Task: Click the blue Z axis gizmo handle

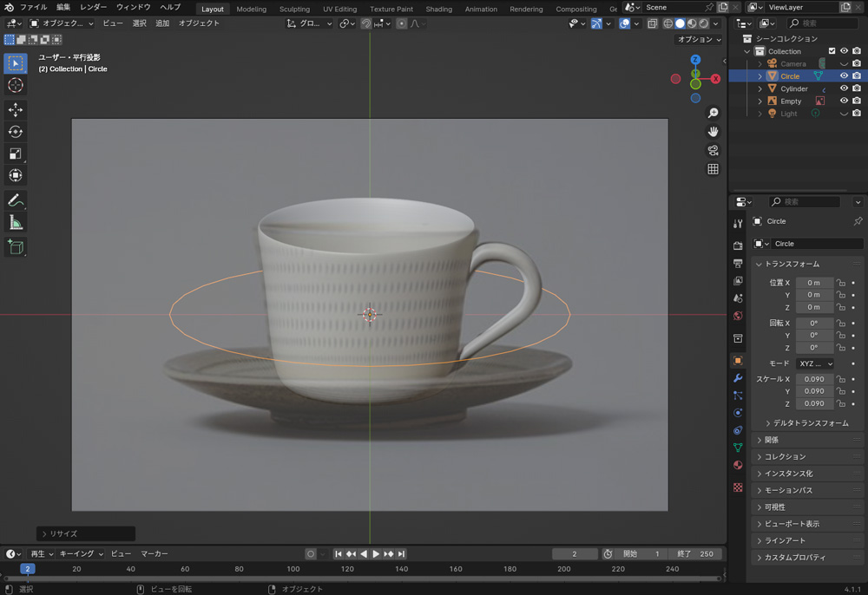Action: [695, 60]
